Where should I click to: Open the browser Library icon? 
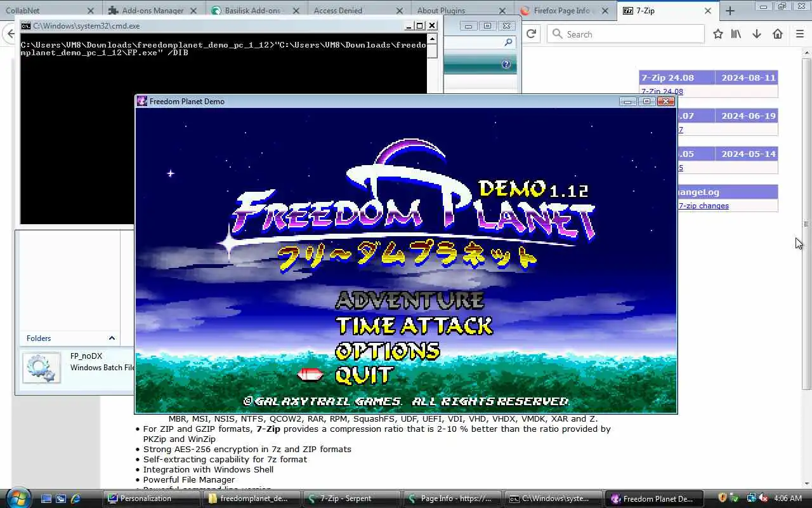[736, 34]
